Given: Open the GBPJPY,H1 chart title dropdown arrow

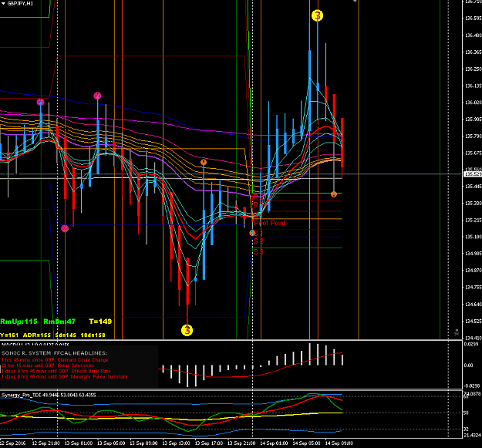Looking at the screenshot, I should [3, 3].
